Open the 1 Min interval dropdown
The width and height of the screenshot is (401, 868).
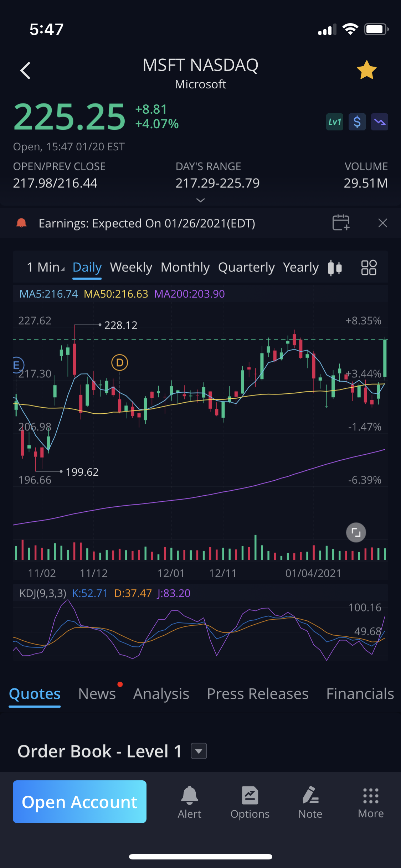pyautogui.click(x=46, y=267)
